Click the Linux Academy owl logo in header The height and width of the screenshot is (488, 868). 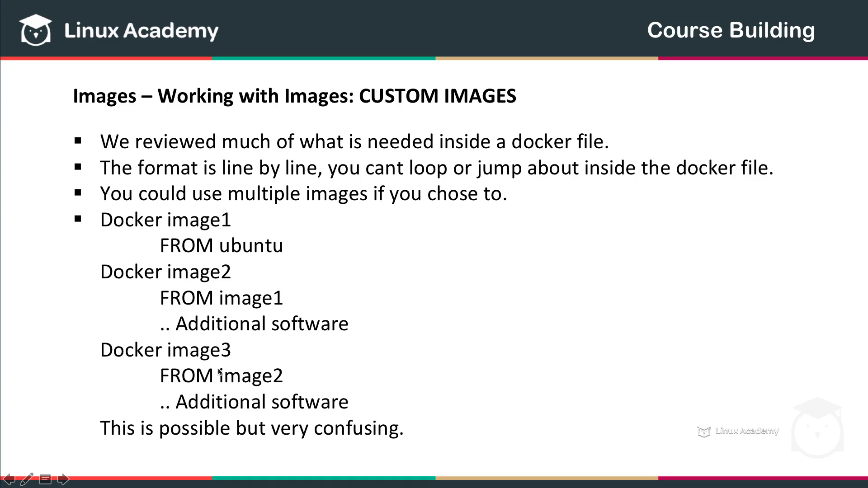tap(35, 30)
